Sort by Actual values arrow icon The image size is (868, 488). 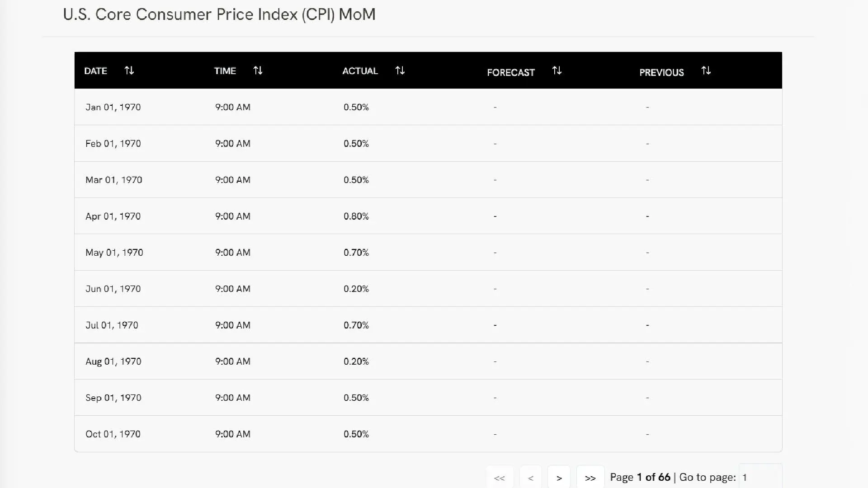[x=400, y=70]
